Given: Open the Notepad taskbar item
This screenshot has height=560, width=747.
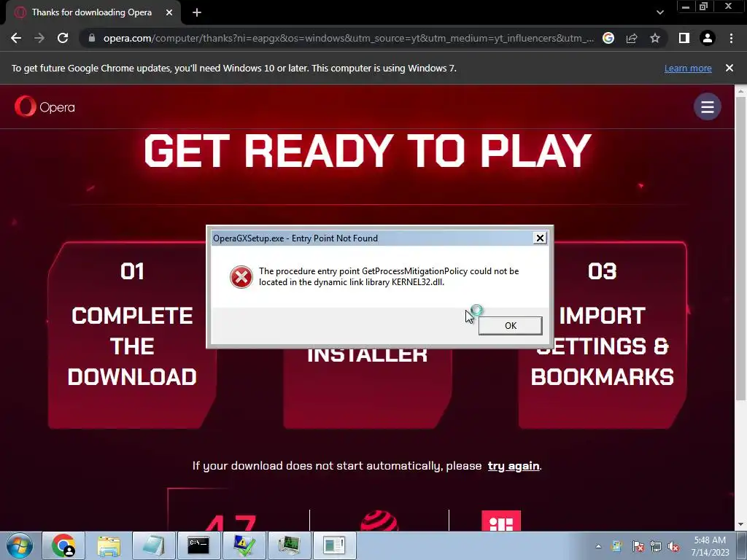Looking at the screenshot, I should tap(153, 545).
